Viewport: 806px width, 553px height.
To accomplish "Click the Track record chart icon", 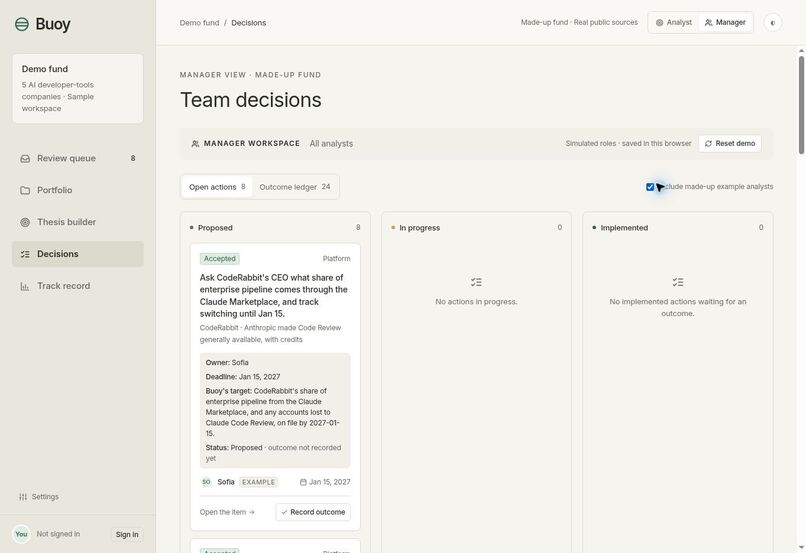I will [25, 286].
